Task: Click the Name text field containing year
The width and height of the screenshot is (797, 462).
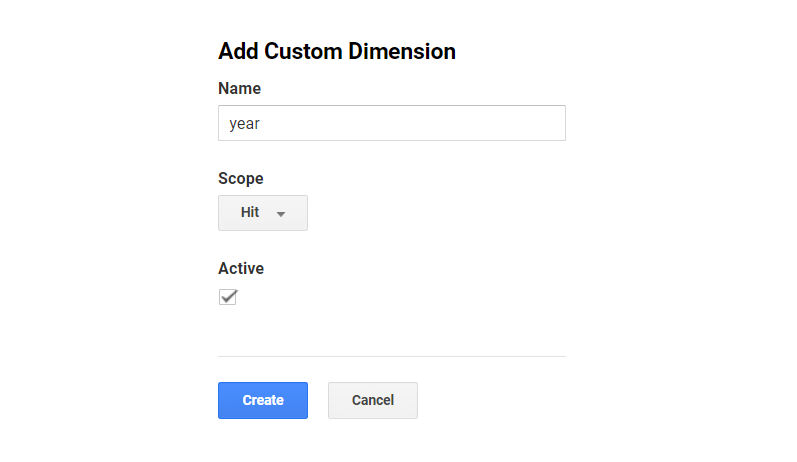Action: pyautogui.click(x=391, y=123)
